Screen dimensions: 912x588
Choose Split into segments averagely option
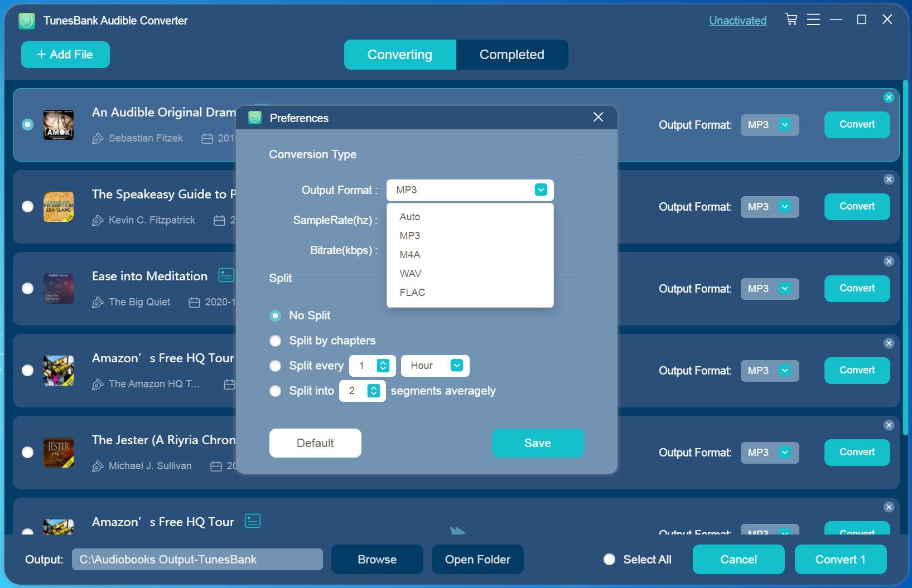coord(275,391)
